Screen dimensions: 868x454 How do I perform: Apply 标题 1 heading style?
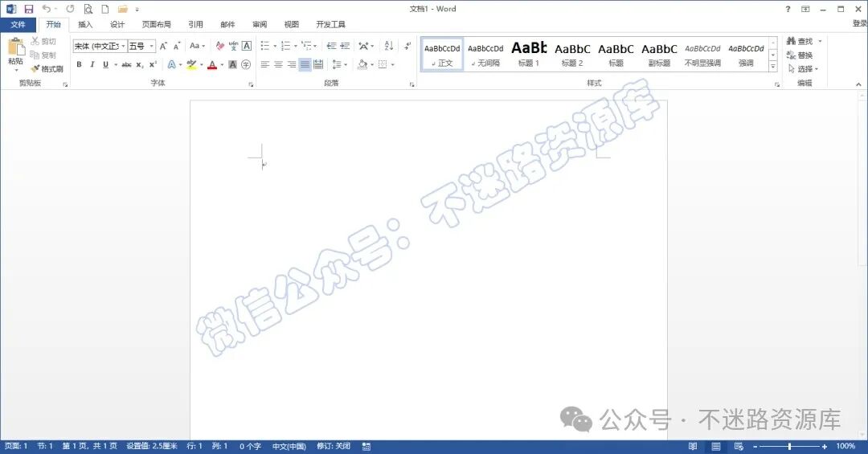(529, 55)
